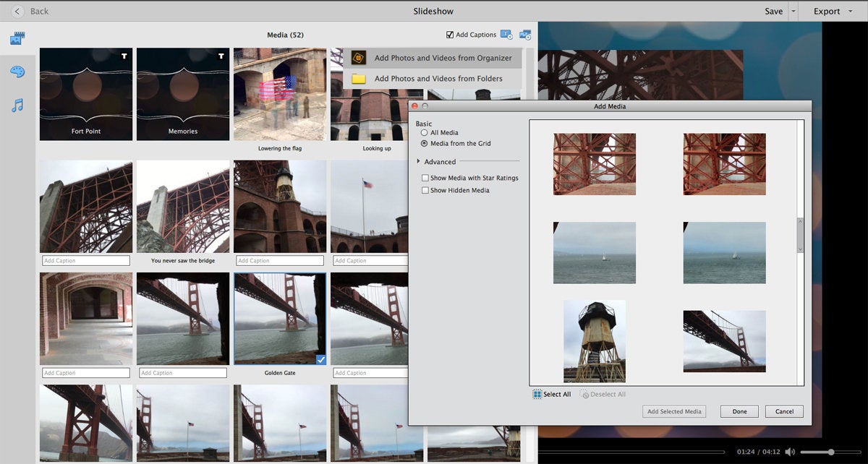Select the Memories title slide
868x464 pixels.
(183, 95)
